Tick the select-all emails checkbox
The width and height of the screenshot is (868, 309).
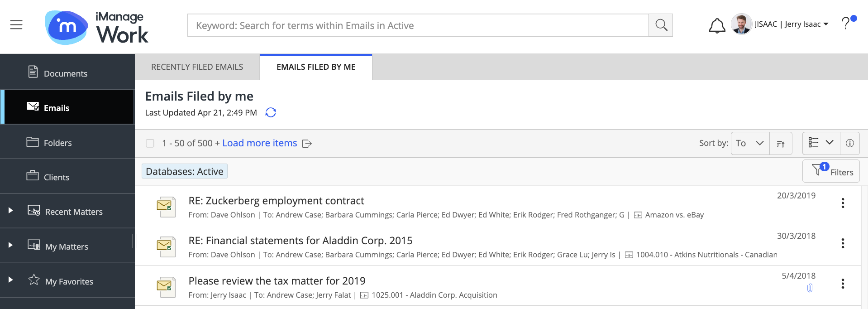[150, 144]
